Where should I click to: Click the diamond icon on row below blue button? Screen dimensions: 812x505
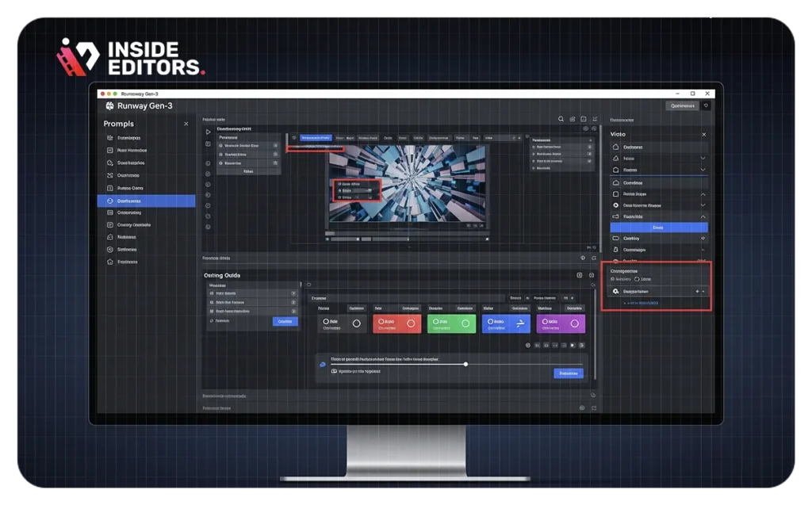pos(703,239)
